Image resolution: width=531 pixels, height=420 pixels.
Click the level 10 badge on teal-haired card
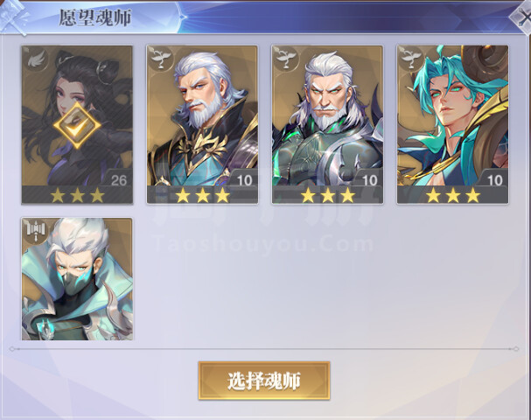493,178
